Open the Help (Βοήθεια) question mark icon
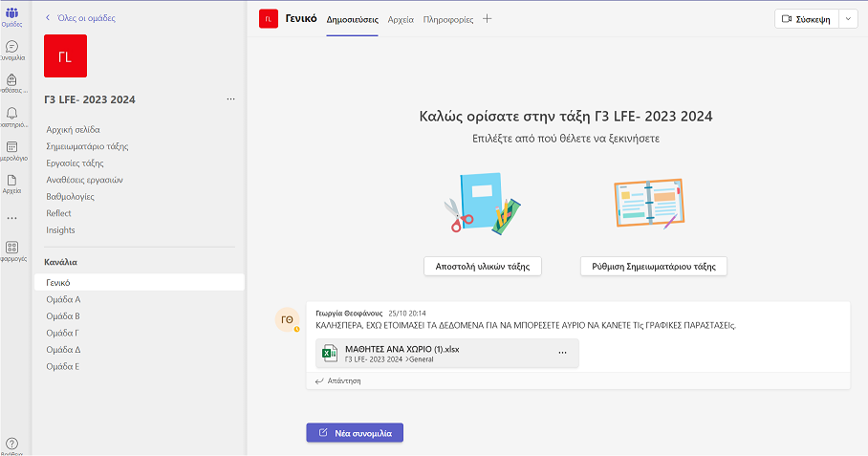This screenshot has height=456, width=868. click(11, 443)
